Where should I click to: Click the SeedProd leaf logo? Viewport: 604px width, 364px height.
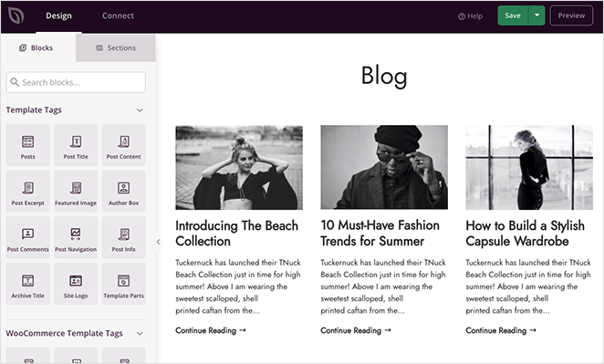16,16
